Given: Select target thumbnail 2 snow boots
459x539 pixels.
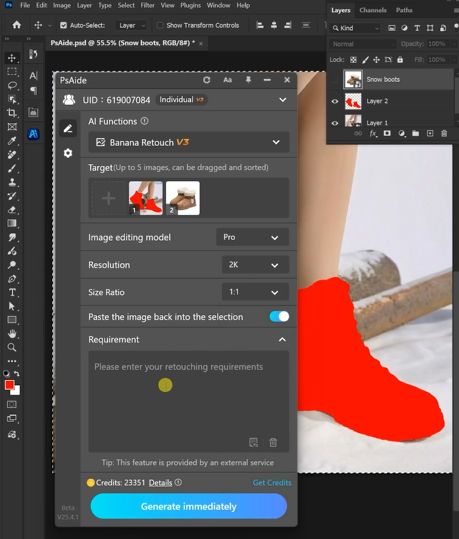Looking at the screenshot, I should coord(183,198).
